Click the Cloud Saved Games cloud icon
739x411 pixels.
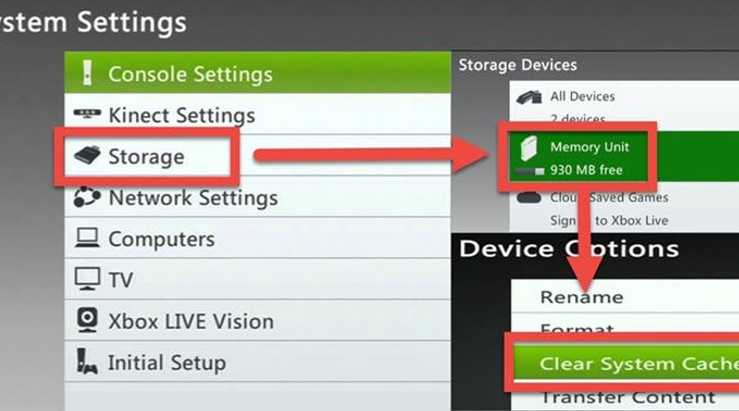click(528, 197)
